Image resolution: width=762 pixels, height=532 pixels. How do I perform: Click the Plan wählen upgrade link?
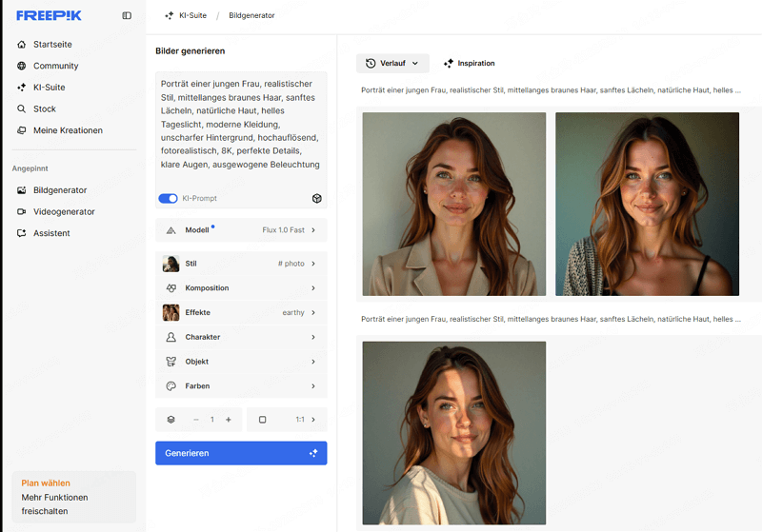(x=46, y=483)
